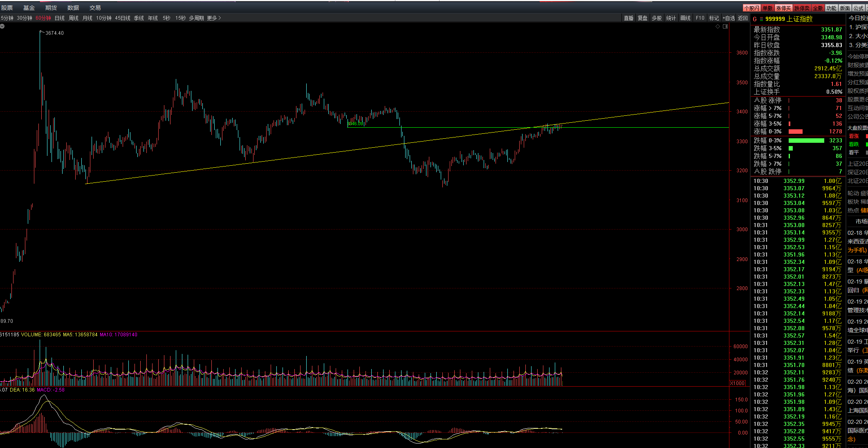
Task: Click the round chevron icon at chart top-left
Action: click(2, 26)
